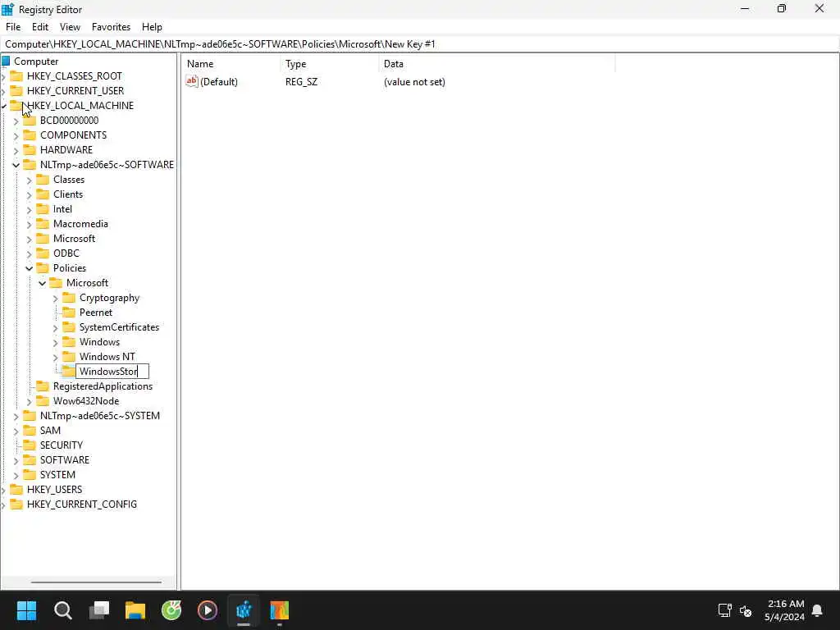This screenshot has height=630, width=840.
Task: Select the Computer root node
Action: (x=36, y=62)
